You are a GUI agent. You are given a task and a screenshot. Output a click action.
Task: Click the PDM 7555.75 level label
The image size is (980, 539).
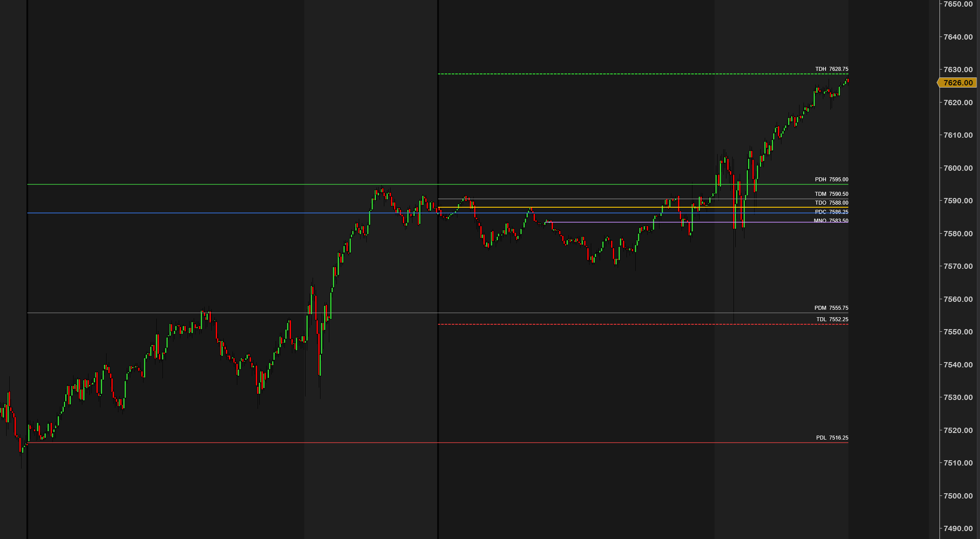[x=831, y=308]
